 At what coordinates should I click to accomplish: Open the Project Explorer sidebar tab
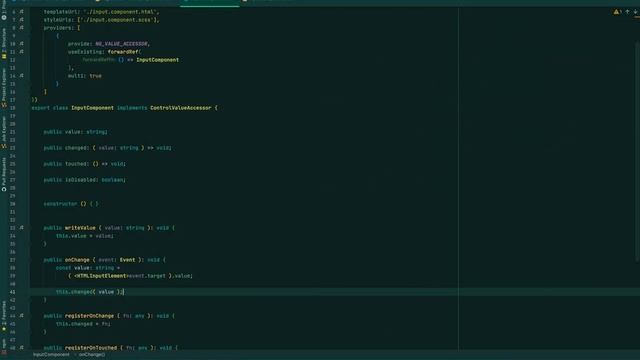click(4, 87)
